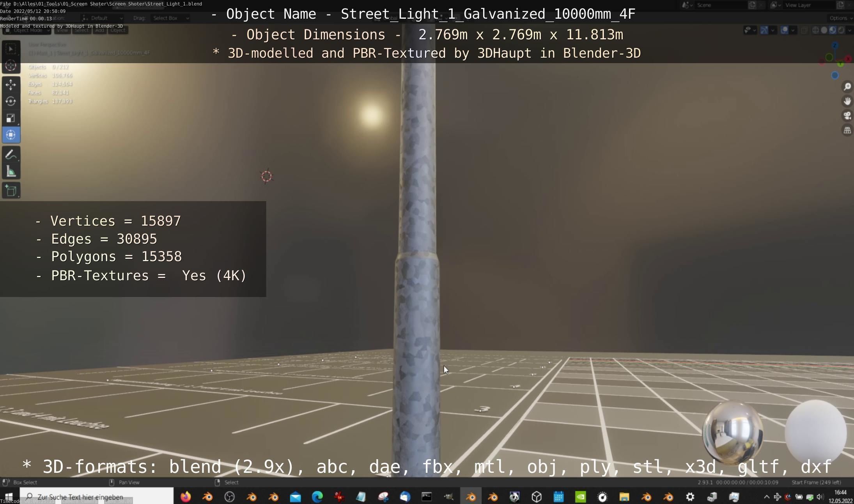Open the gizmo settings dropdown arrow

coord(772,30)
